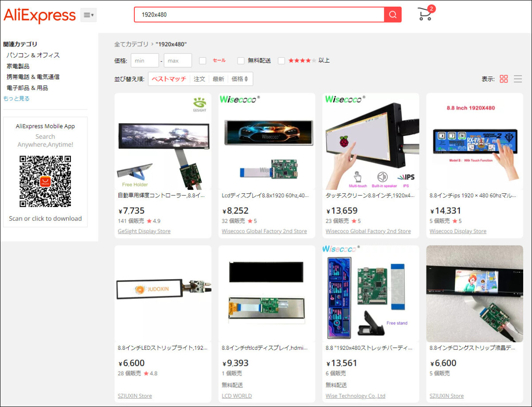Viewport: 532px width, 407px height.
Task: Open the categories hamburger menu
Action: click(89, 15)
